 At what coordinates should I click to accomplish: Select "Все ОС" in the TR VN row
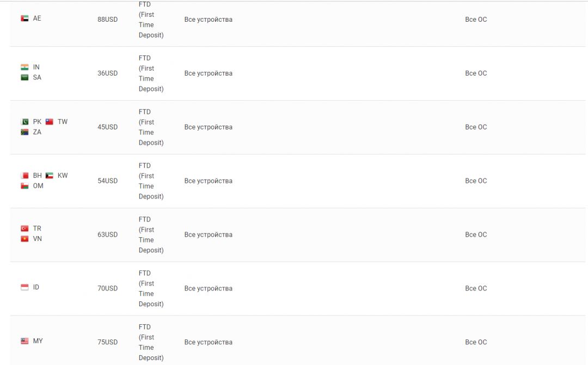point(476,234)
